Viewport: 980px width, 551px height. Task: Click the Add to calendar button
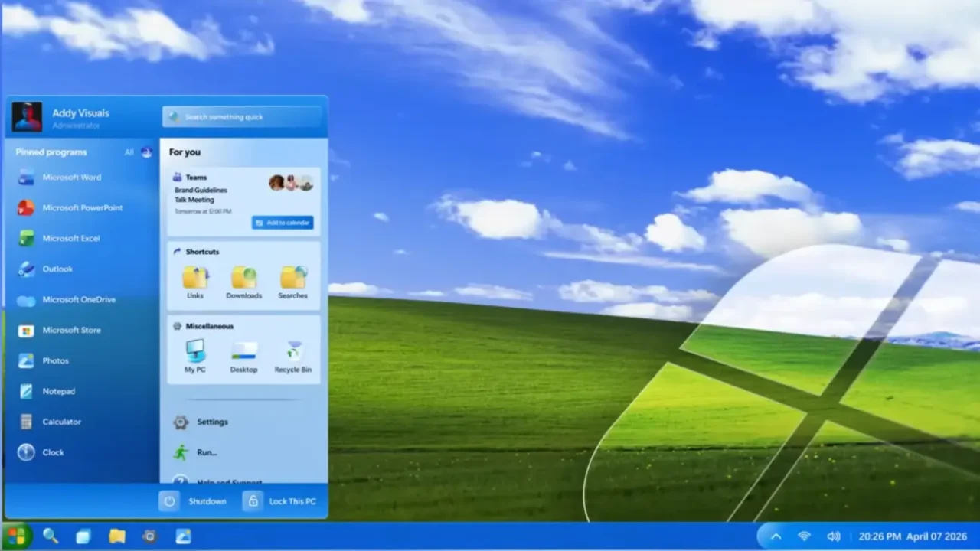point(283,223)
